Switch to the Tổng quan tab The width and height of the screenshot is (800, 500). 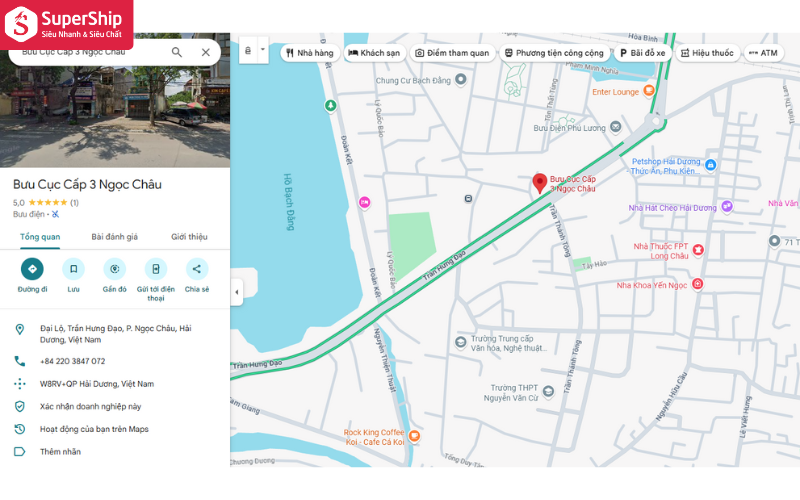pyautogui.click(x=40, y=237)
